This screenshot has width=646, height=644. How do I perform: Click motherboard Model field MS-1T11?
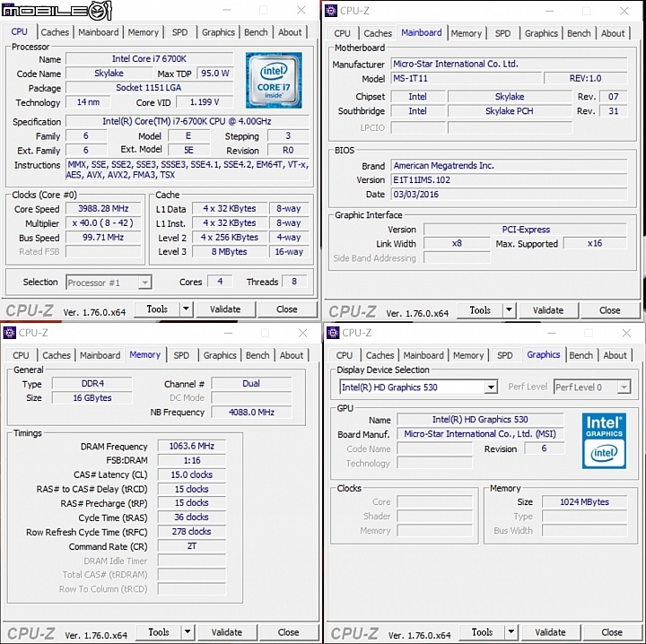(466, 78)
